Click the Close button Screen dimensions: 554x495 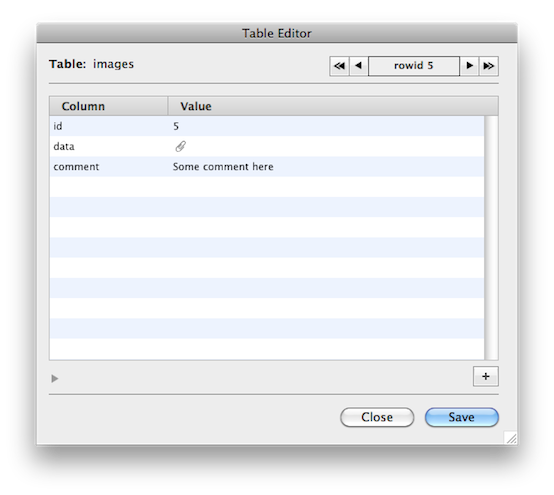[x=377, y=417]
